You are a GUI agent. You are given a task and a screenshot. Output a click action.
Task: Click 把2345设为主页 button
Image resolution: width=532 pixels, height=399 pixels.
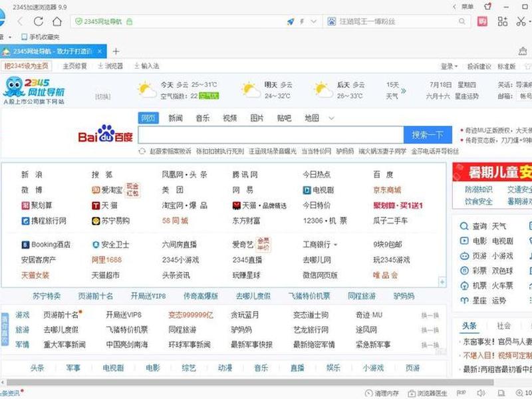[26, 66]
